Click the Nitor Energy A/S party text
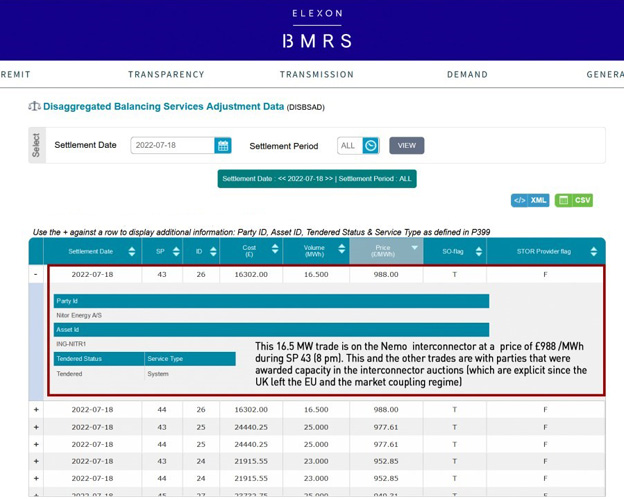Screen dimensions: 624x499 click(x=79, y=315)
